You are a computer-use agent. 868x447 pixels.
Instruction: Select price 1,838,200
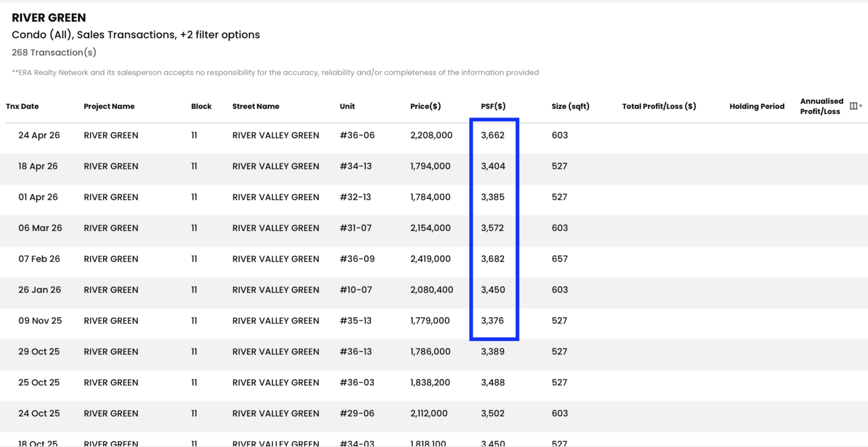[x=431, y=383]
